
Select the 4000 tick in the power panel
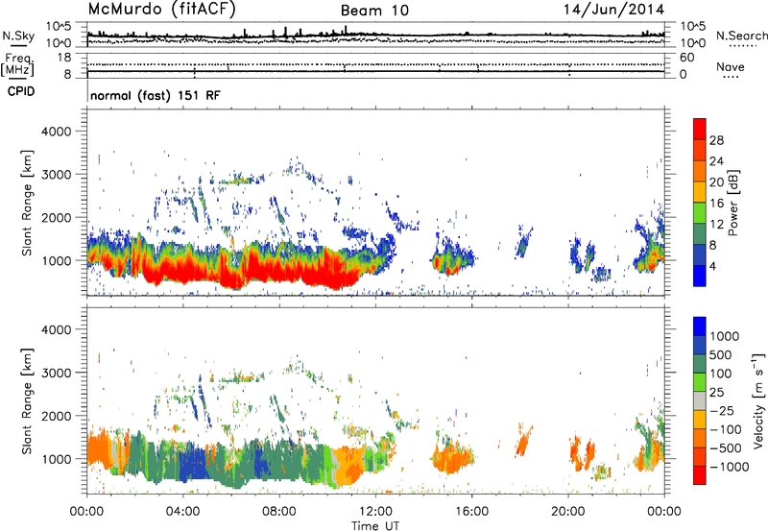tap(56, 132)
